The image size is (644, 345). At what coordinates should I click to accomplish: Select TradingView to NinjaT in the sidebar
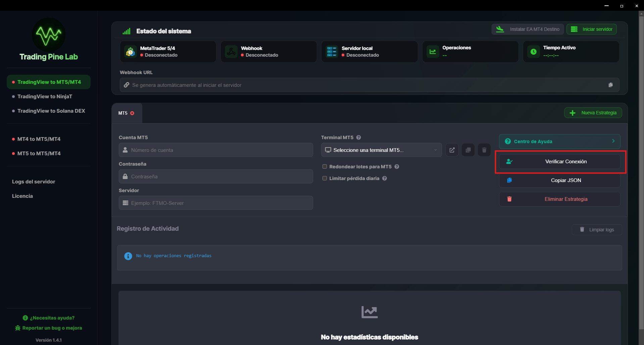coord(44,96)
